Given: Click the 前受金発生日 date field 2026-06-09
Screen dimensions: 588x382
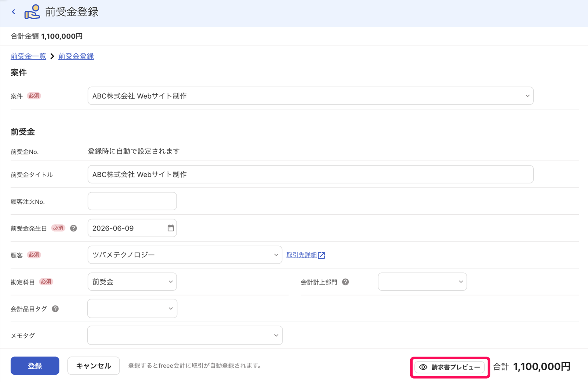Looking at the screenshot, I should coord(132,228).
